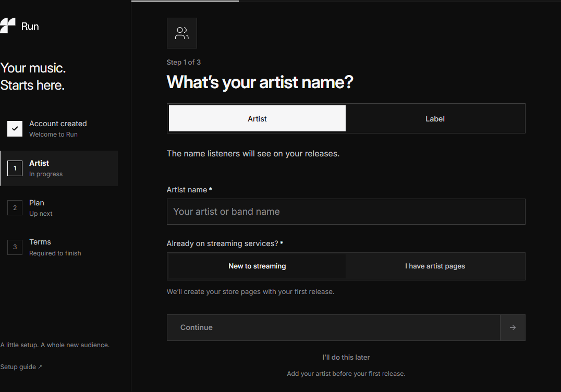Select the Artist step in sidebar
561x392 pixels.
click(x=59, y=168)
